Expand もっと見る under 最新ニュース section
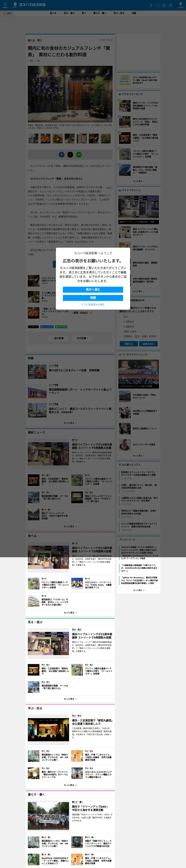186x868 pixels. pos(70,527)
